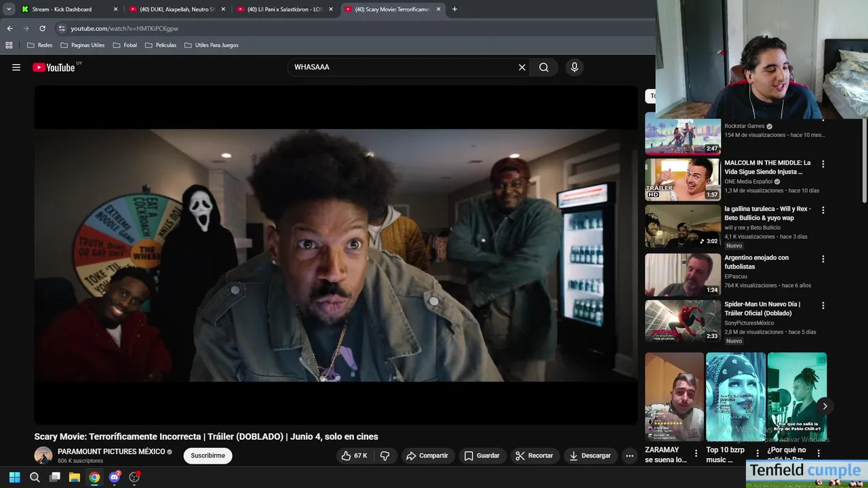Open Discord from taskbar
The height and width of the screenshot is (488, 868).
(x=115, y=477)
